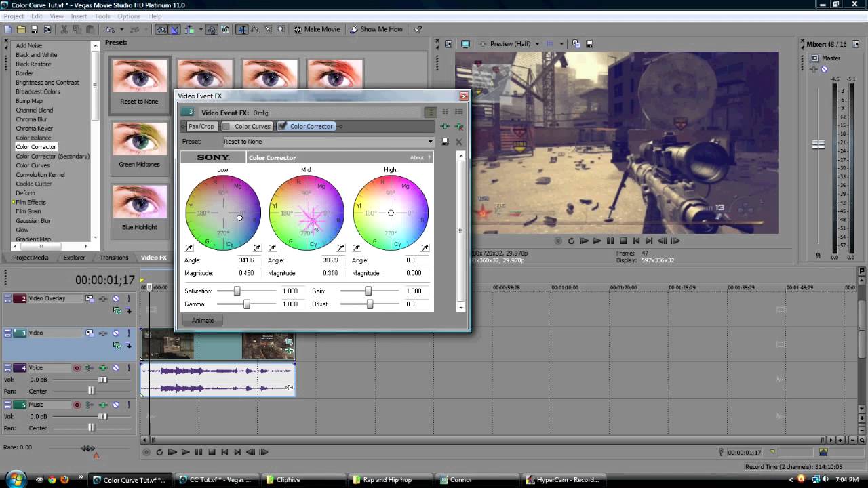
Task: Pause playback in the preview transport
Action: 610,241
